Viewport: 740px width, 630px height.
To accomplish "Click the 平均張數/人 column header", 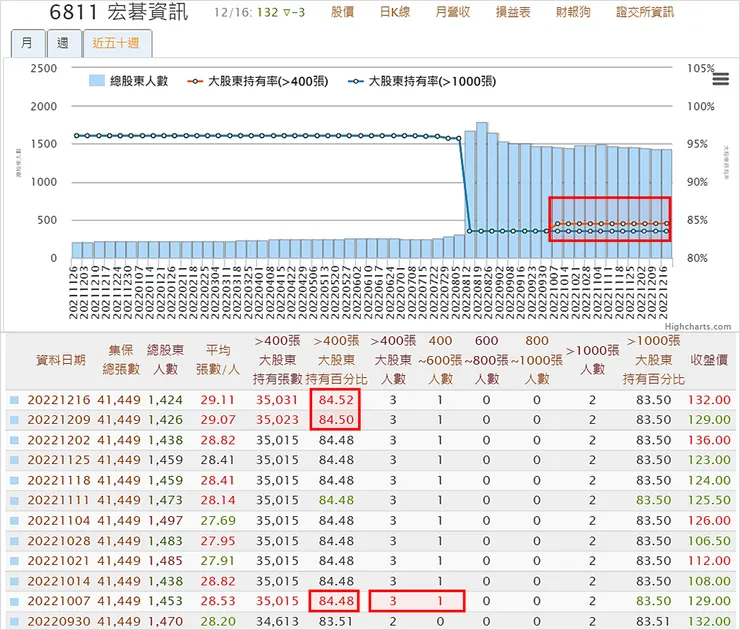I will tap(218, 360).
